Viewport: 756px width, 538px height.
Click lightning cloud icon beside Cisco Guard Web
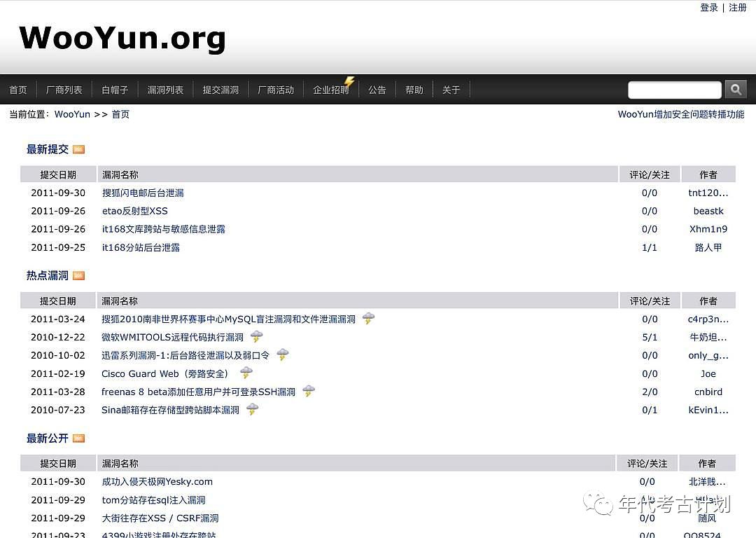tap(246, 373)
